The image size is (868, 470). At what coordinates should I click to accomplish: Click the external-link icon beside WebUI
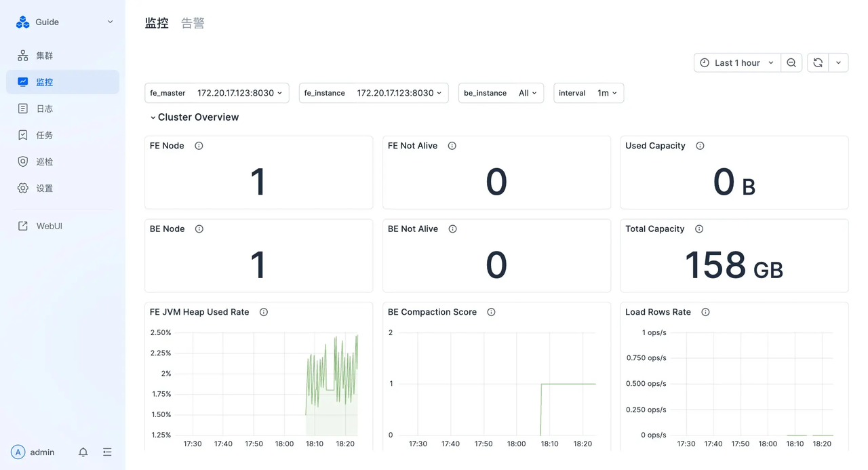pyautogui.click(x=23, y=226)
